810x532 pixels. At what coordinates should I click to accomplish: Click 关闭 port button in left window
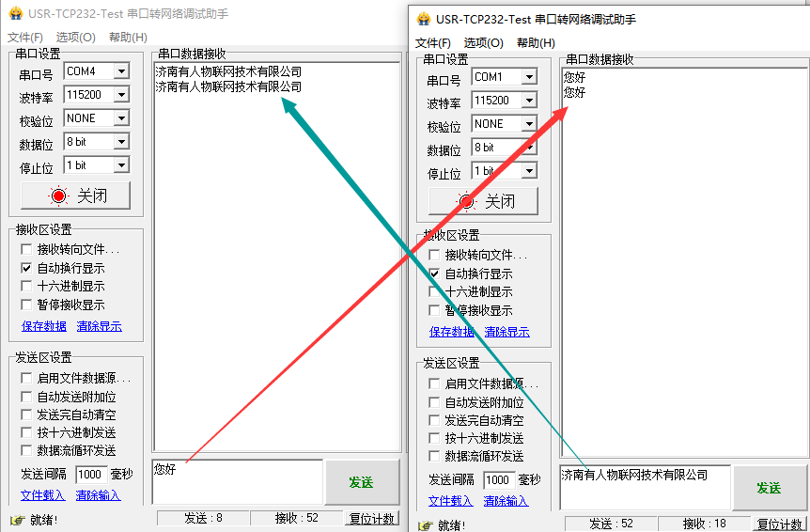pos(75,196)
